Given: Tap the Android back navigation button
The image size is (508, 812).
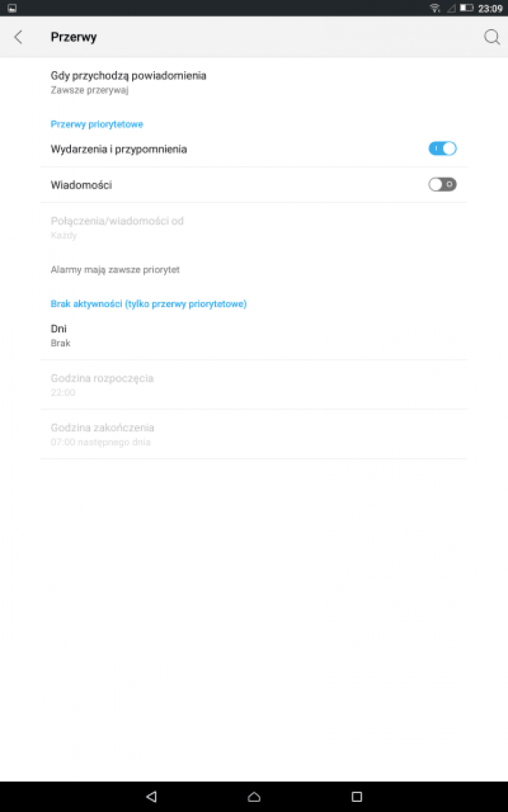Looking at the screenshot, I should pos(152,796).
